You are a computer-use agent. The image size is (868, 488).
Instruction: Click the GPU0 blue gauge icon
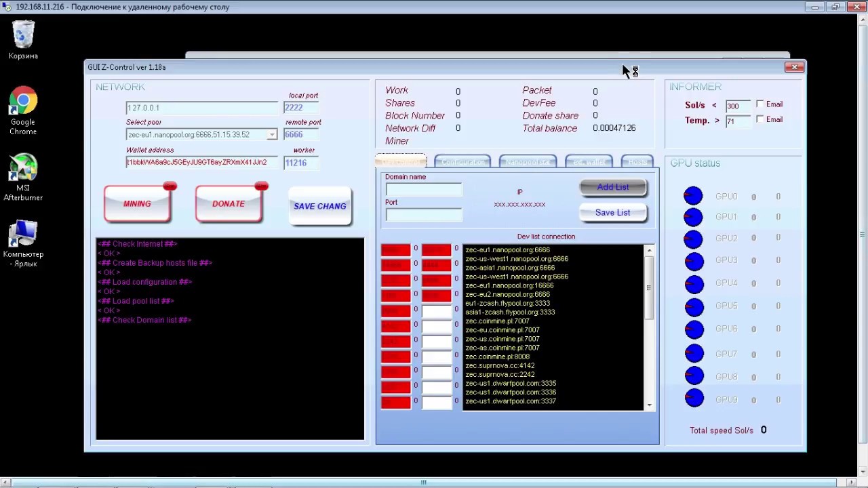[693, 196]
